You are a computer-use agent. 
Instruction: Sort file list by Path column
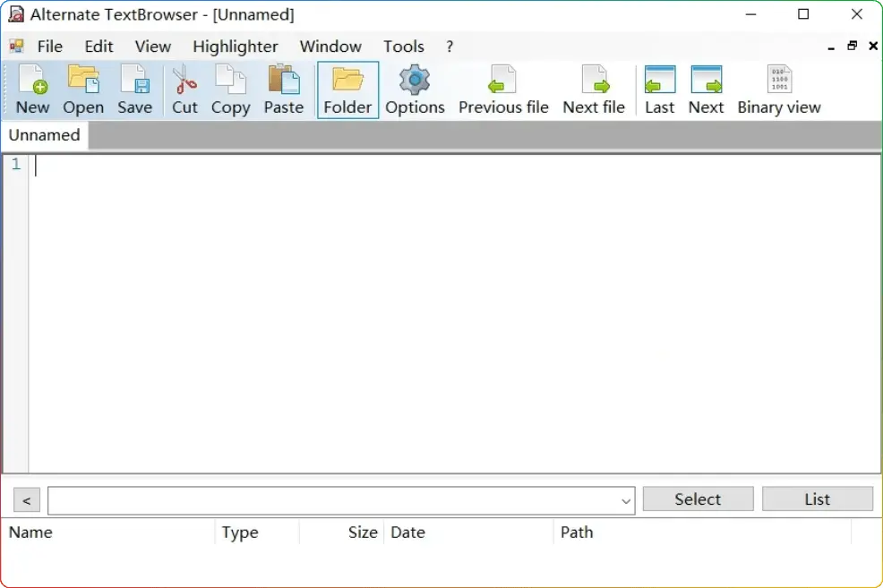pyautogui.click(x=702, y=533)
